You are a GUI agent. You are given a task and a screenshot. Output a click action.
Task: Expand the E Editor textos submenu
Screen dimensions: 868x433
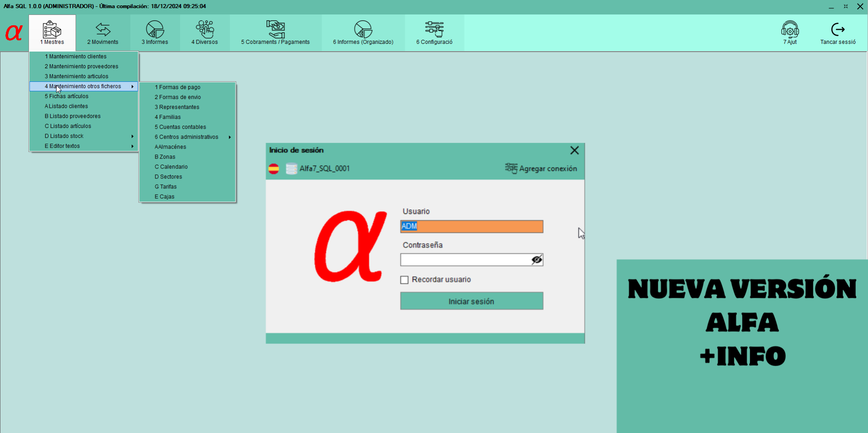point(62,146)
